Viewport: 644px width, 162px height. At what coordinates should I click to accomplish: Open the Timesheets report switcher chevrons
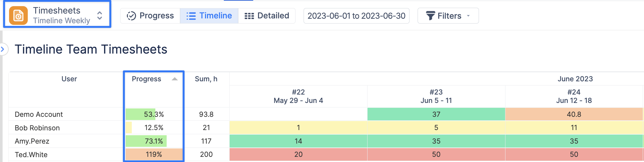pos(100,15)
